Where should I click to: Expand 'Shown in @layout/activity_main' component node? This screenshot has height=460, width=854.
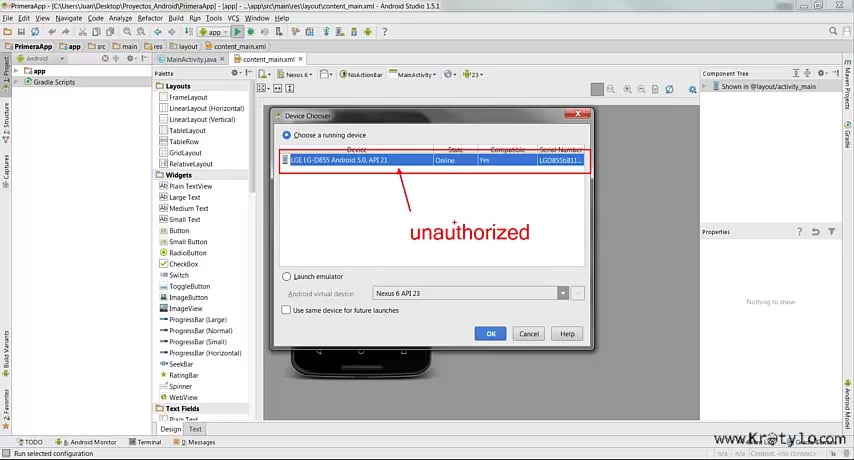pos(704,87)
